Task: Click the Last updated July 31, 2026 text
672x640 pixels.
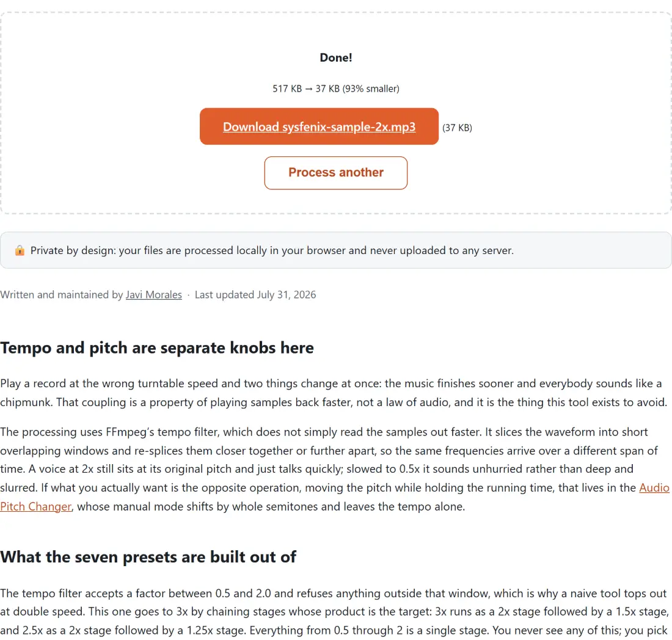Action: (x=255, y=295)
